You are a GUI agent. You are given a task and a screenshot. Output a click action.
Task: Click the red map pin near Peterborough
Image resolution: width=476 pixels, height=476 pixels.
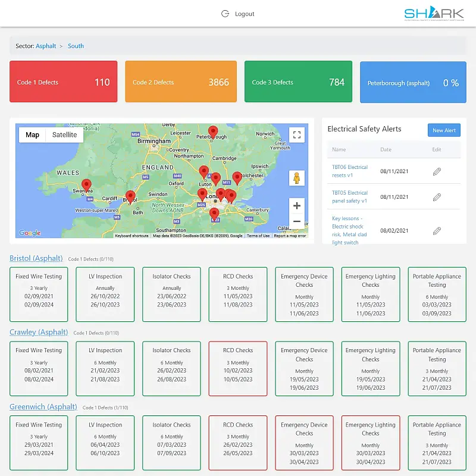click(213, 131)
